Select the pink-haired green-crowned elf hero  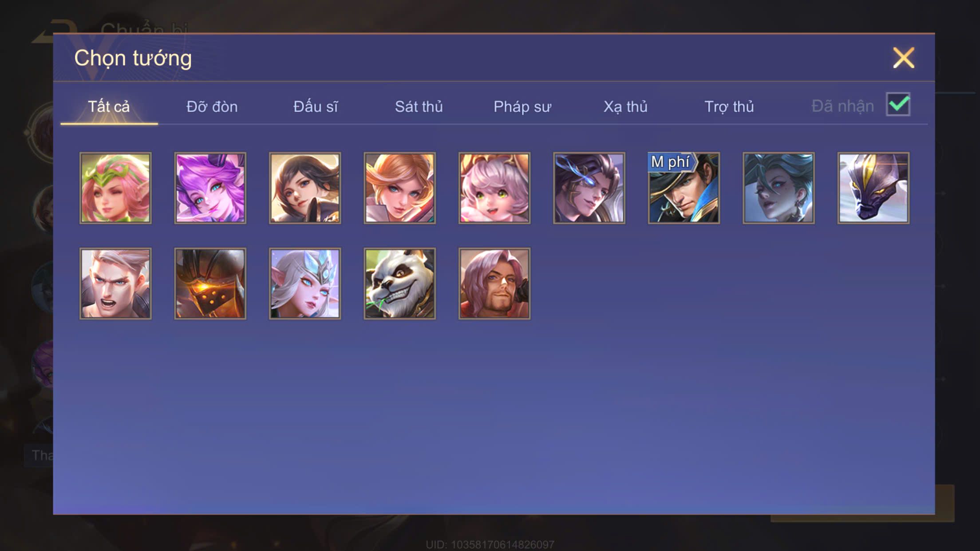pos(115,188)
